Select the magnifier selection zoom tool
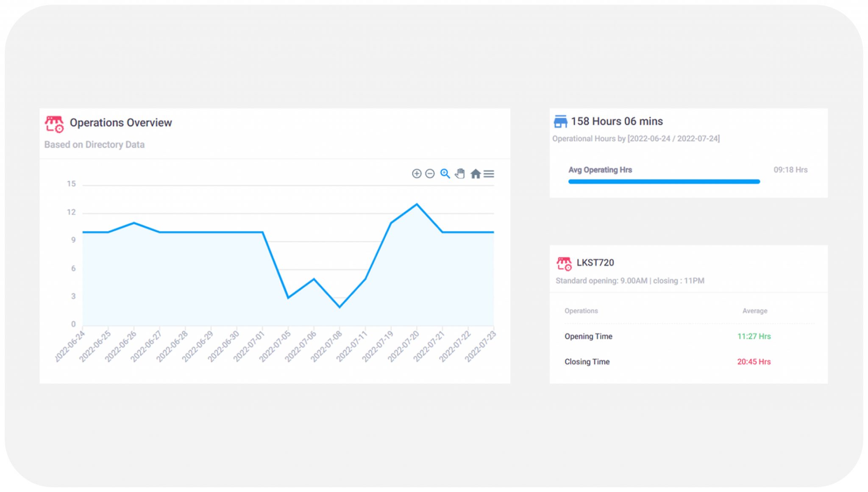The width and height of the screenshot is (868, 492). [445, 174]
